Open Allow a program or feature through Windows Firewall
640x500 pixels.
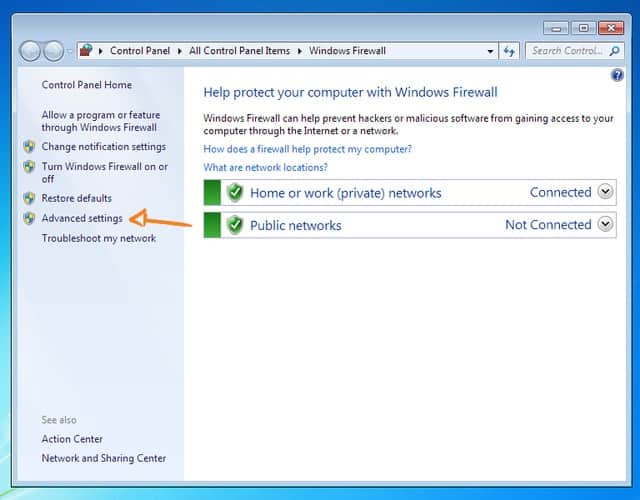pos(101,121)
